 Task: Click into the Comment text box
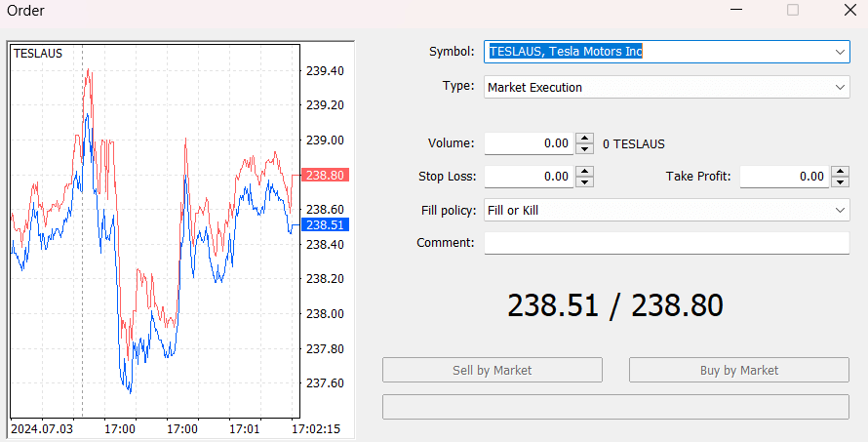pos(666,243)
